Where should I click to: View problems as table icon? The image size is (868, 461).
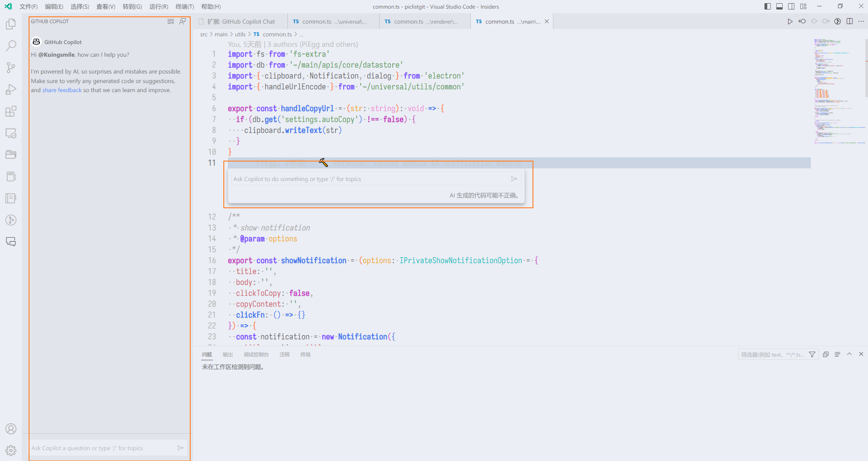pyautogui.click(x=838, y=354)
